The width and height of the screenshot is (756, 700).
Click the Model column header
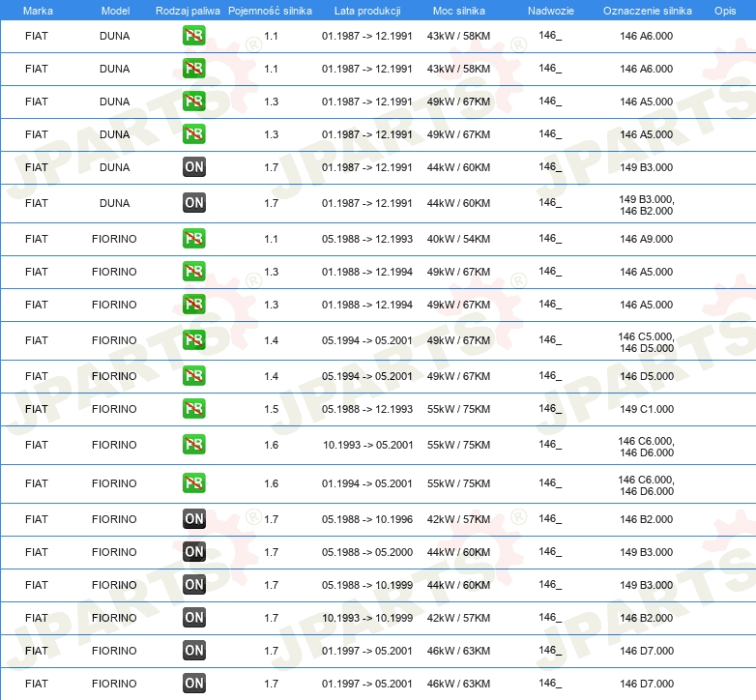[x=115, y=11]
